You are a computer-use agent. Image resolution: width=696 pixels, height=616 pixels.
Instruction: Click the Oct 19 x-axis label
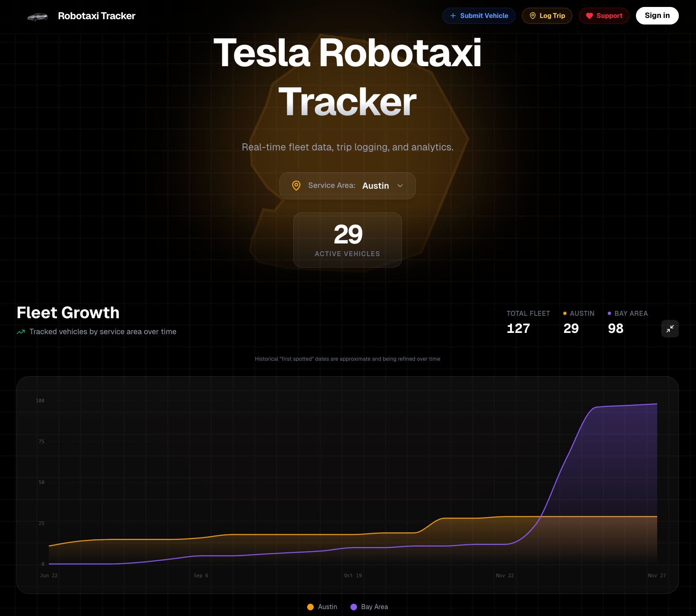353,576
